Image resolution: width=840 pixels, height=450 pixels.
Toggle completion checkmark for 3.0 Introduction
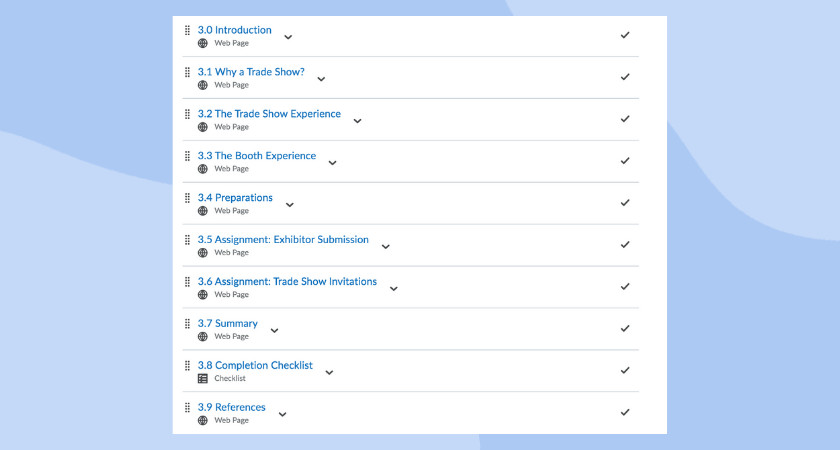coord(625,35)
